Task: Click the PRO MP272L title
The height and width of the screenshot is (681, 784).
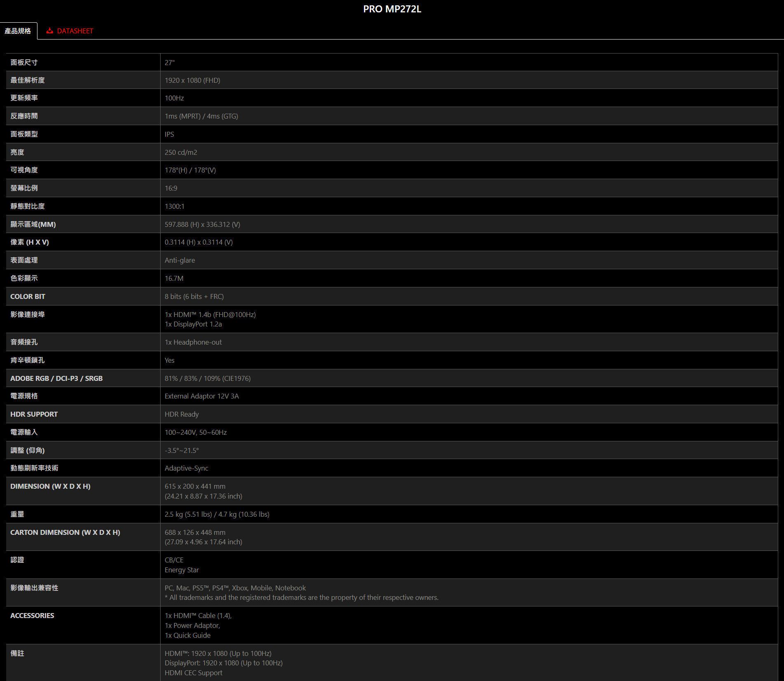Action: pyautogui.click(x=392, y=9)
